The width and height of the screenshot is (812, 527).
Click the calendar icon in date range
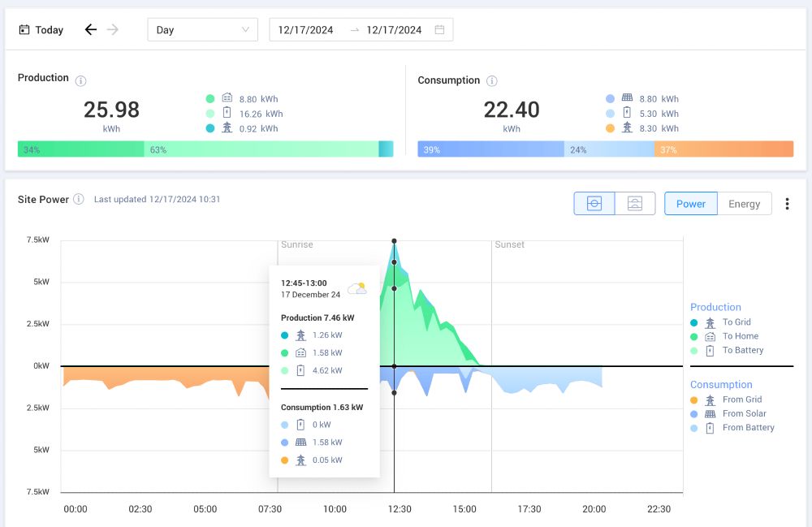(x=439, y=29)
